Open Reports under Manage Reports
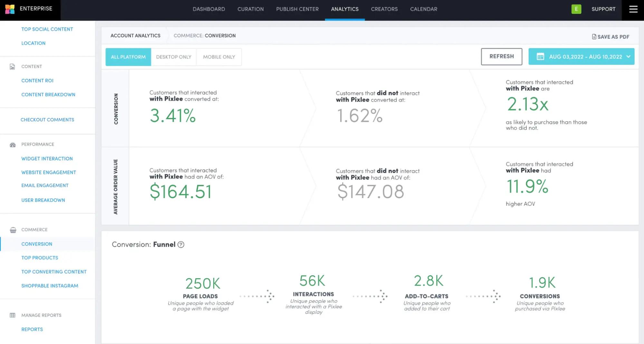The image size is (644, 344). (32, 329)
